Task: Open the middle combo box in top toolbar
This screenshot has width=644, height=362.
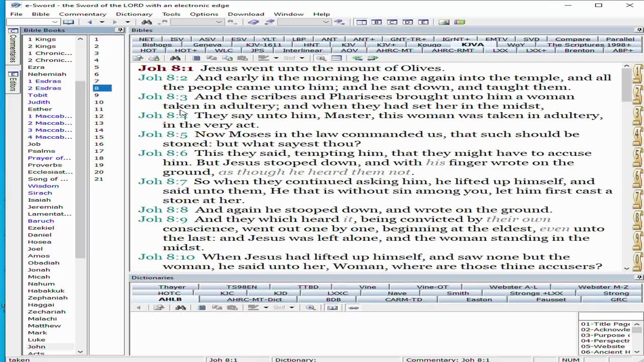Action: tap(218, 22)
